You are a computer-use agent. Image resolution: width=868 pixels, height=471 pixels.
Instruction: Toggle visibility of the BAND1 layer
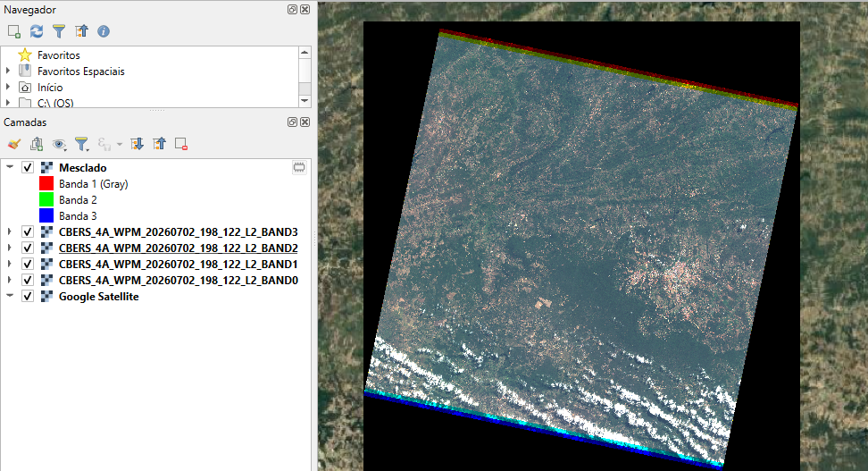coord(28,264)
